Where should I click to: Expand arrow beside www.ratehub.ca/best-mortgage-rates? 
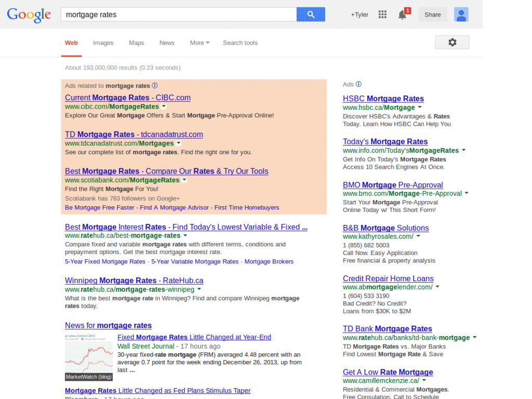[x=185, y=235]
